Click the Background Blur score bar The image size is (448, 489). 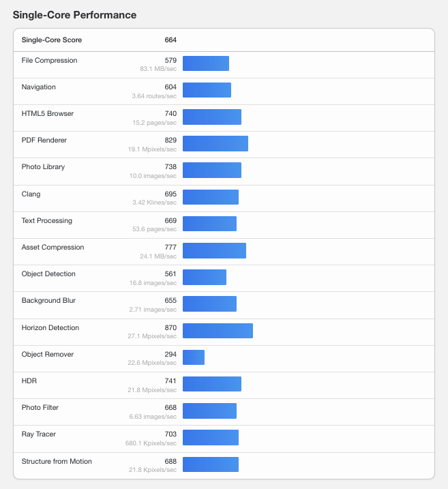(209, 303)
